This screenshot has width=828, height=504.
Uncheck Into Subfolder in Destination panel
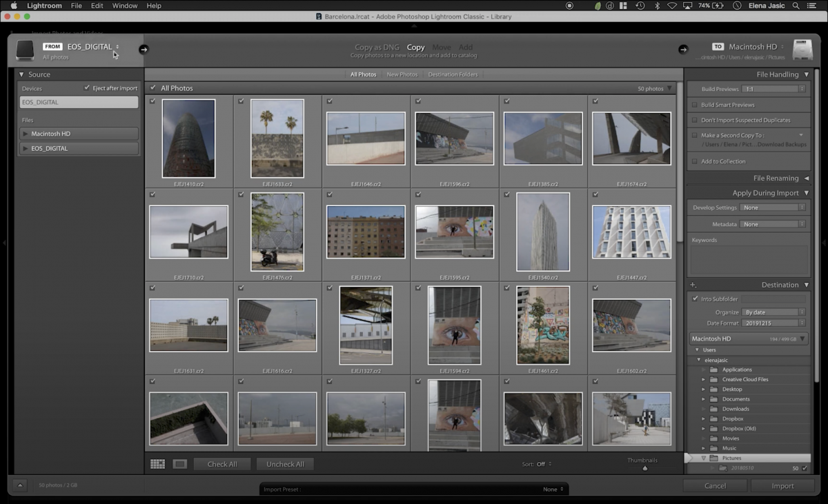[695, 299]
